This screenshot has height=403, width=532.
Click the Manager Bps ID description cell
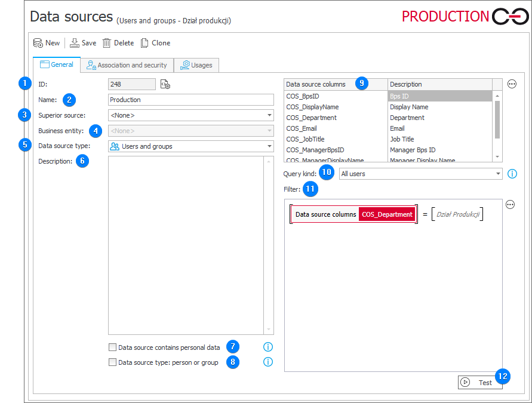440,150
